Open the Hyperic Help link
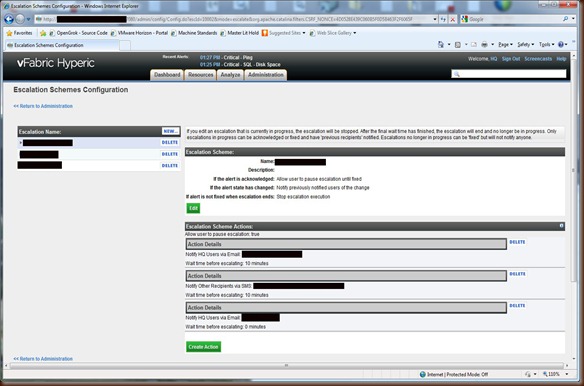The width and height of the screenshot is (584, 386). (x=561, y=59)
